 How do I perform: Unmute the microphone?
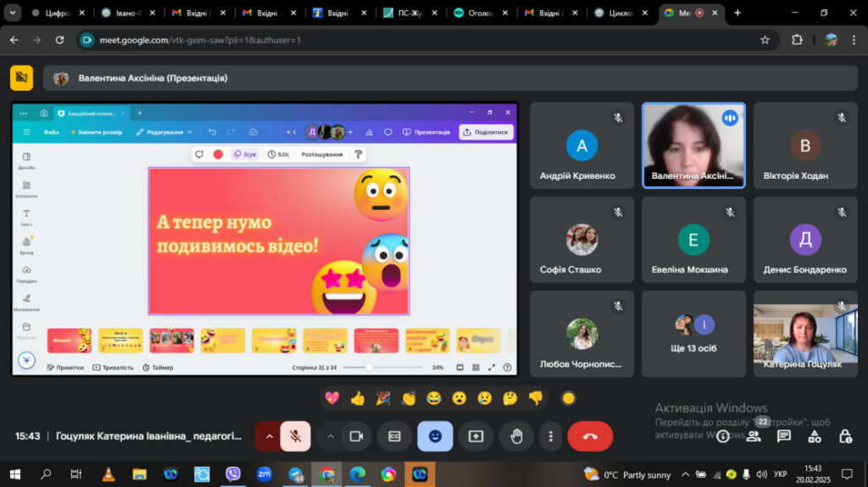(295, 436)
